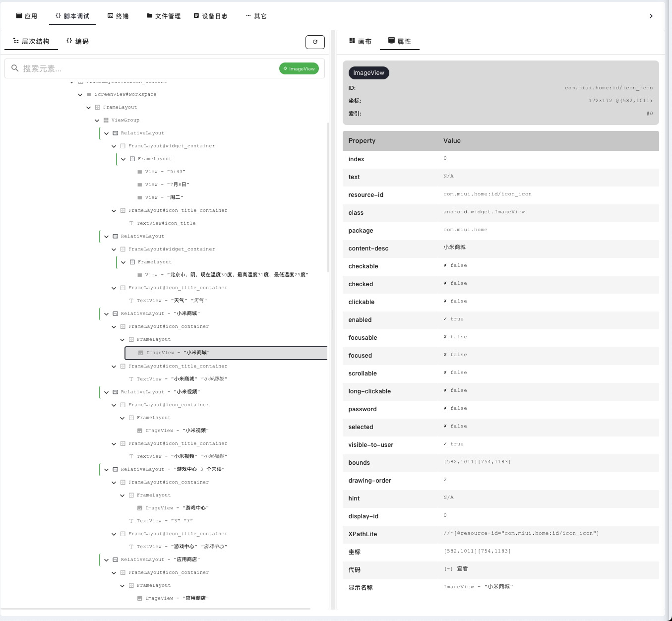672x621 pixels.
Task: Click the ViewGroup grid icon
Action: 106,120
